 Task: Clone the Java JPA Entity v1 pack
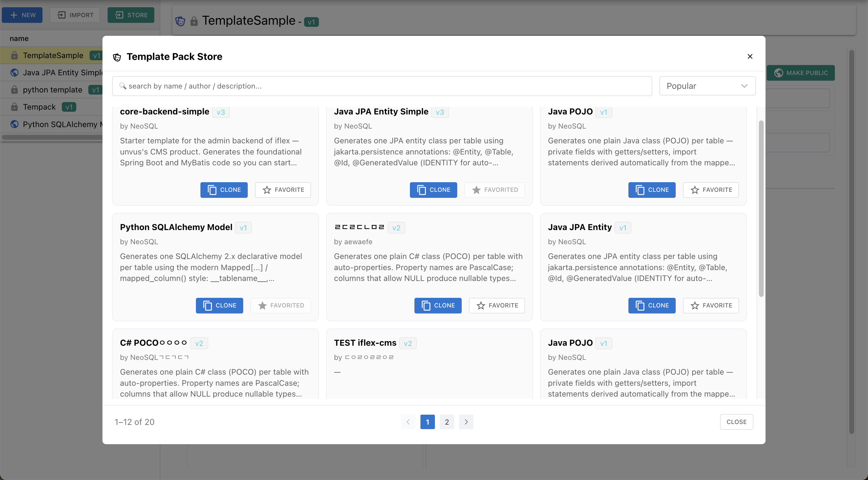652,305
